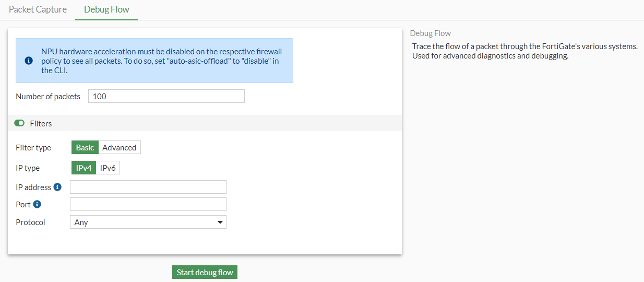Click the Debug Flow help heading on the right
Viewport: 644px width, 282px height.
pos(431,33)
